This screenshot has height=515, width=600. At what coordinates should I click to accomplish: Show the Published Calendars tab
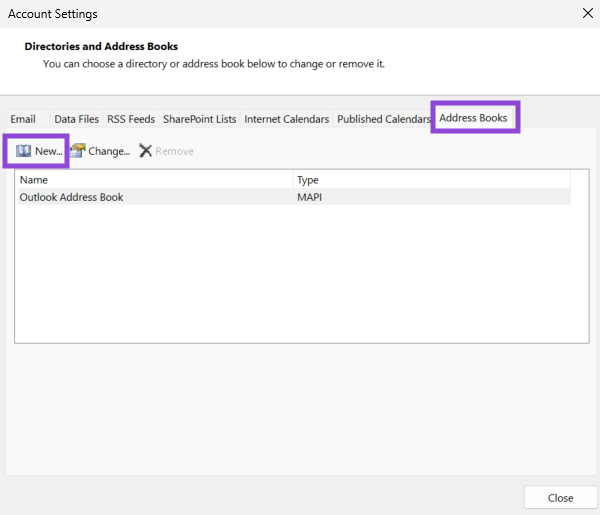[x=383, y=119]
